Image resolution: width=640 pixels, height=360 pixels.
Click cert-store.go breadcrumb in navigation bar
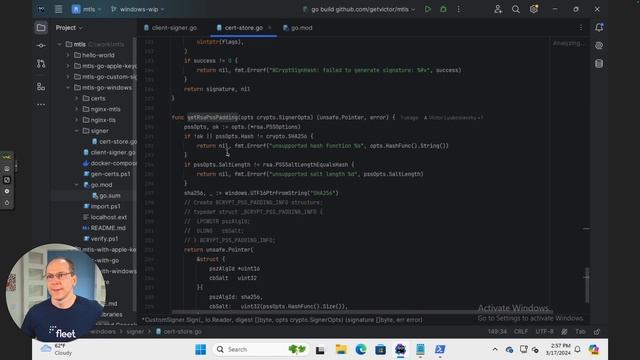(x=179, y=331)
